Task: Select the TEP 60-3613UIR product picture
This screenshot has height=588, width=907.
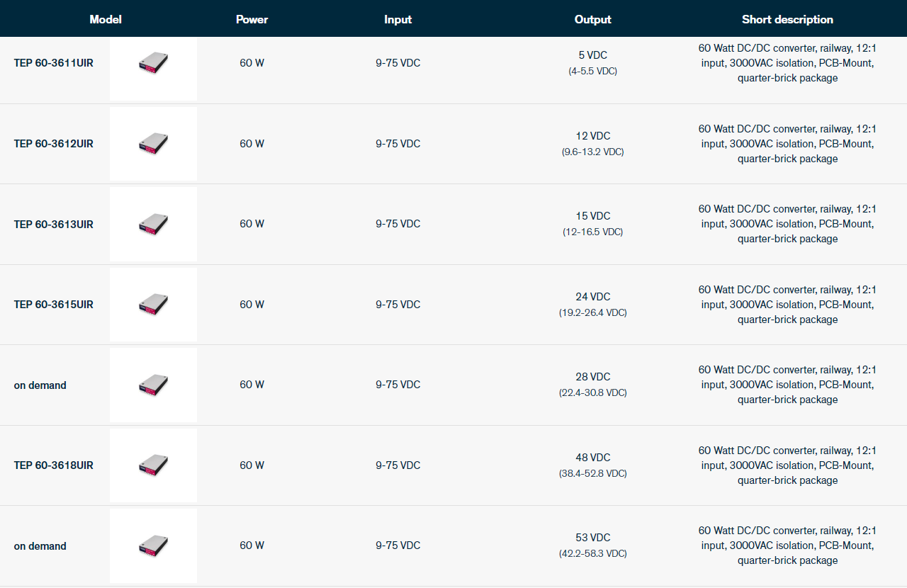Action: coord(153,224)
